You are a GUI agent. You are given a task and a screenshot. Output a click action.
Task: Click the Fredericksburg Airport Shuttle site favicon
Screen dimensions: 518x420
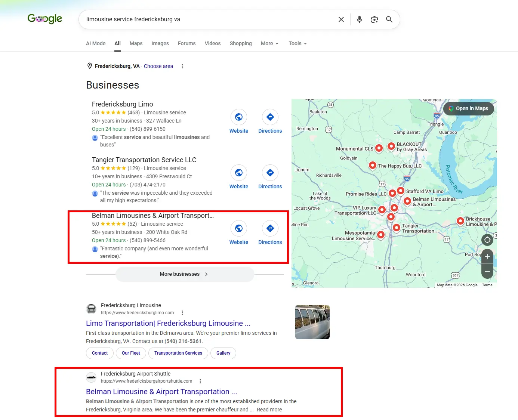click(x=91, y=377)
